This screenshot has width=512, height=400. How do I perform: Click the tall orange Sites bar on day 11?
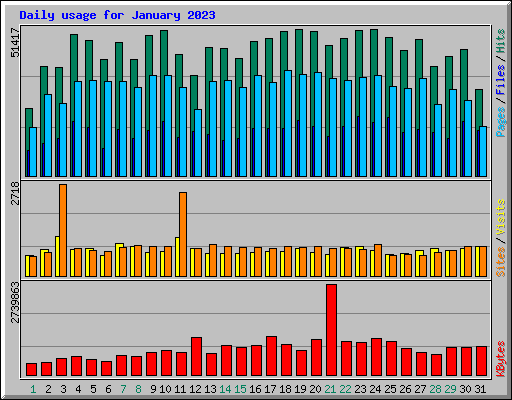[x=183, y=234]
